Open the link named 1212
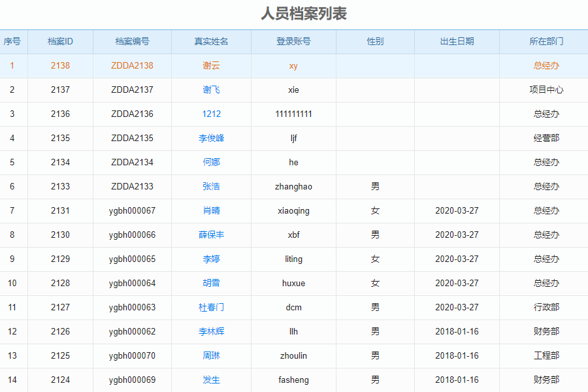The width and height of the screenshot is (588, 392). [x=211, y=114]
